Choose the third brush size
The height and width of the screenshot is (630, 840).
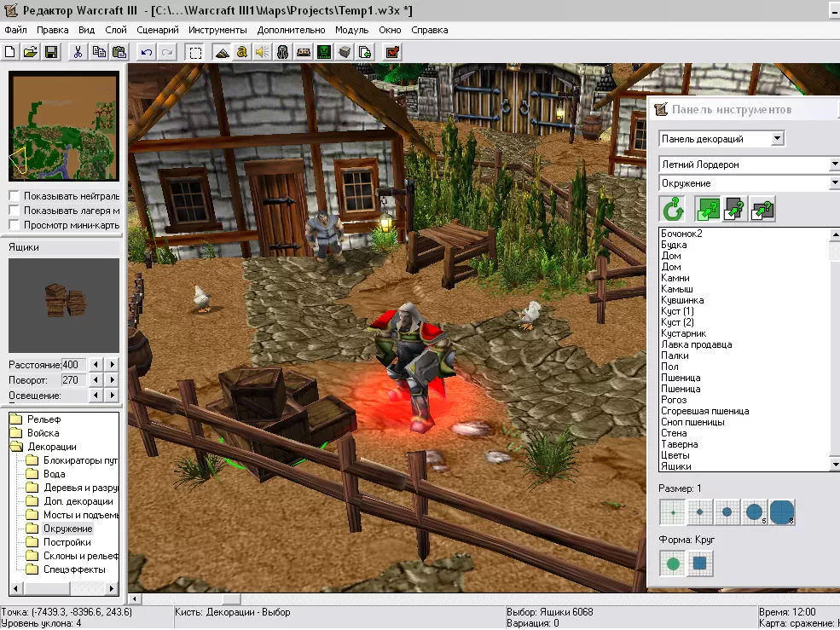click(727, 512)
